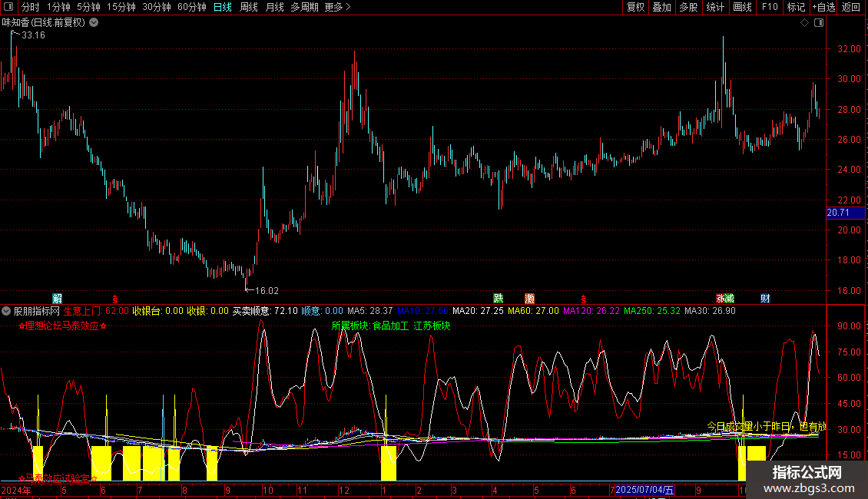The height and width of the screenshot is (499, 868).
Task: Click the 解 event marker
Action: point(57,299)
